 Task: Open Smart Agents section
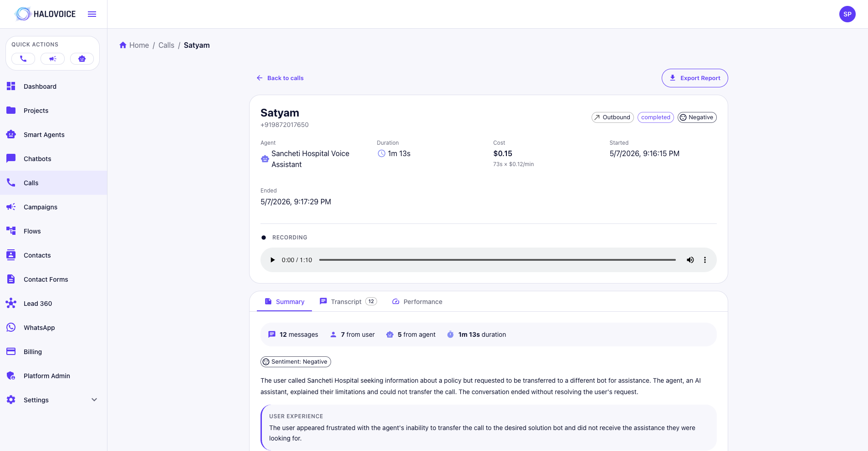(x=53, y=135)
